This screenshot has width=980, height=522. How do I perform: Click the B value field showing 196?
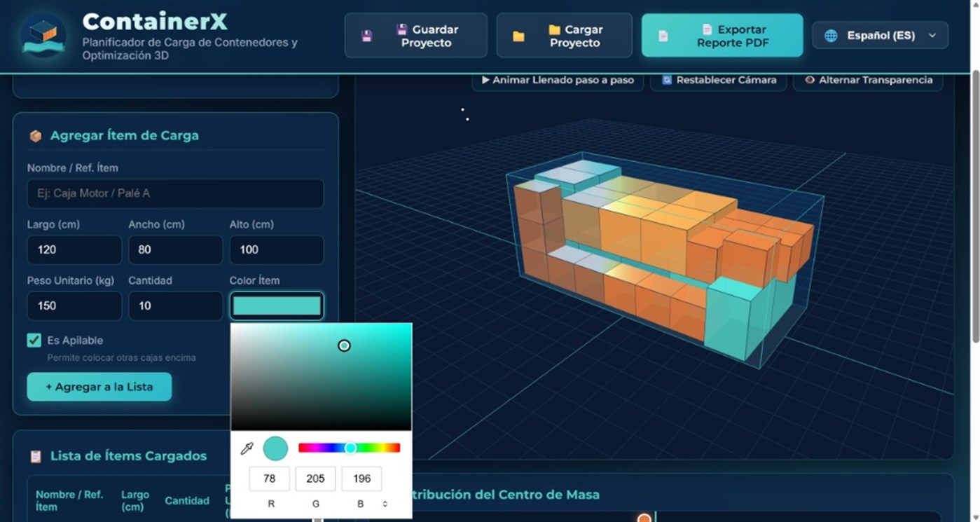click(x=362, y=479)
